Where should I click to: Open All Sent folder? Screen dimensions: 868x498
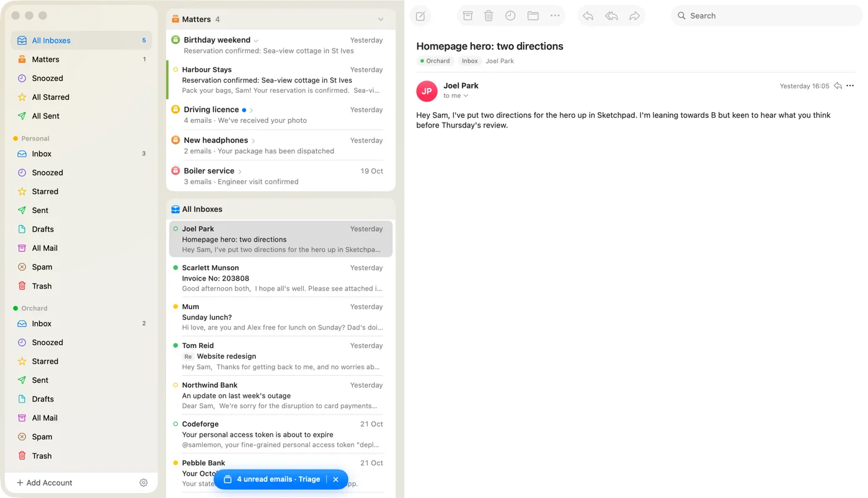[x=81, y=116]
